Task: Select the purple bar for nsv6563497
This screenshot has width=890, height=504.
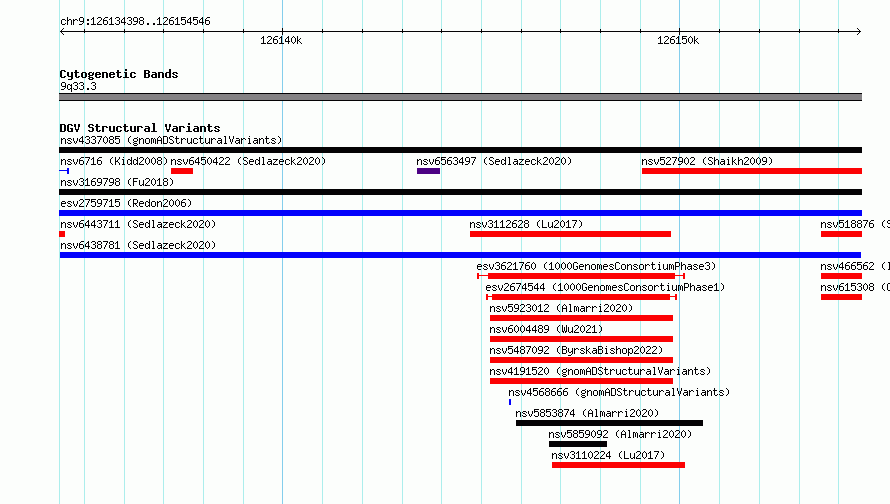Action: [x=428, y=171]
